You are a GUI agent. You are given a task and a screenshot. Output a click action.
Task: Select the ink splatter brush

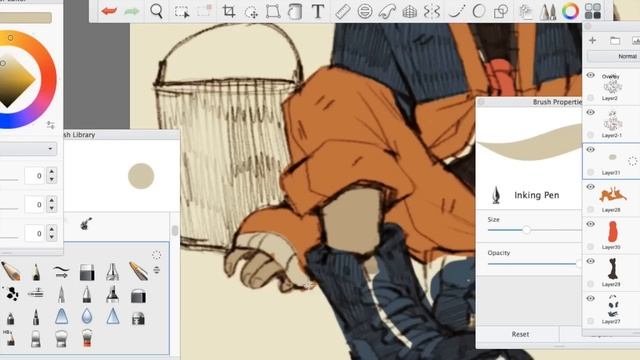(x=11, y=293)
